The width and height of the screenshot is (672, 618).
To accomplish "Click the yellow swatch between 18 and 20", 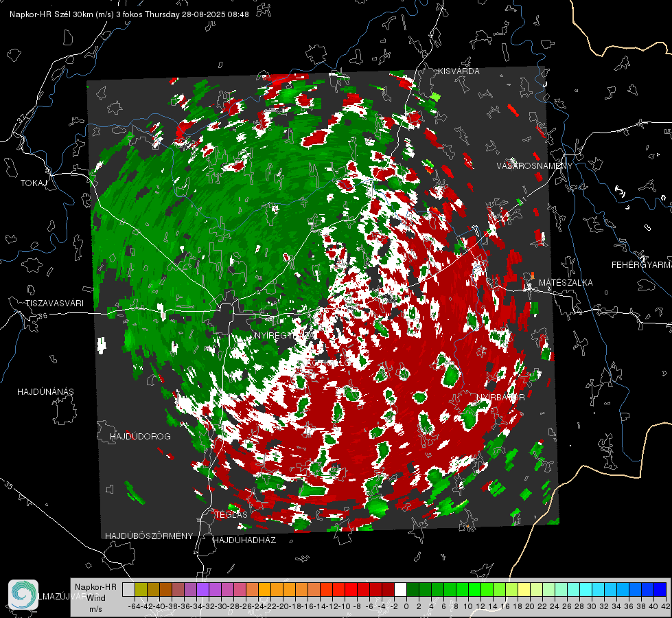I will (x=524, y=589).
